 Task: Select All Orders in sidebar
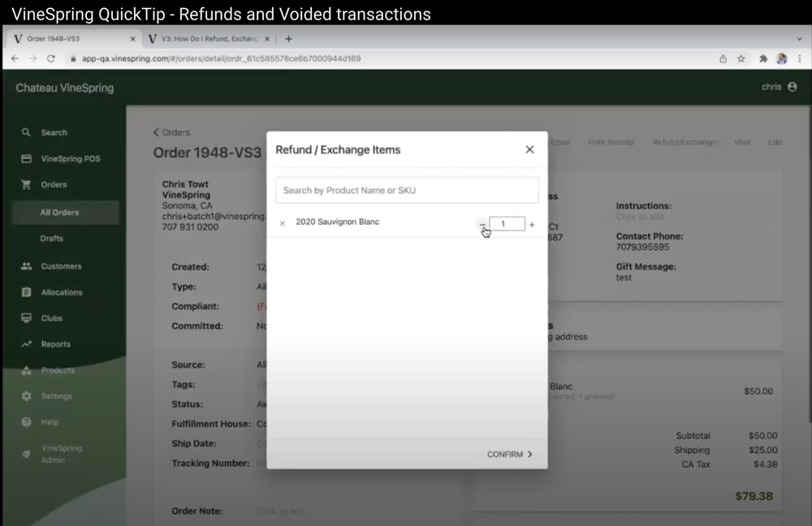click(x=66, y=212)
